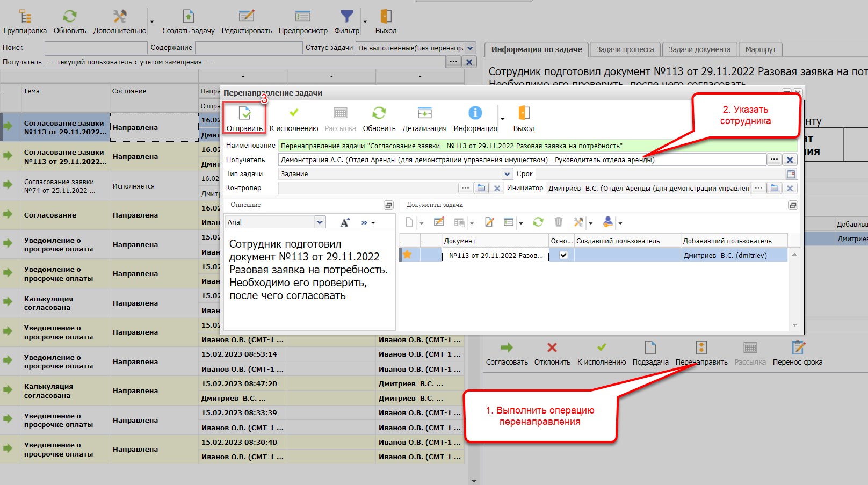Open Детализация in the dialog toolbar
The height and width of the screenshot is (485, 868).
point(424,113)
